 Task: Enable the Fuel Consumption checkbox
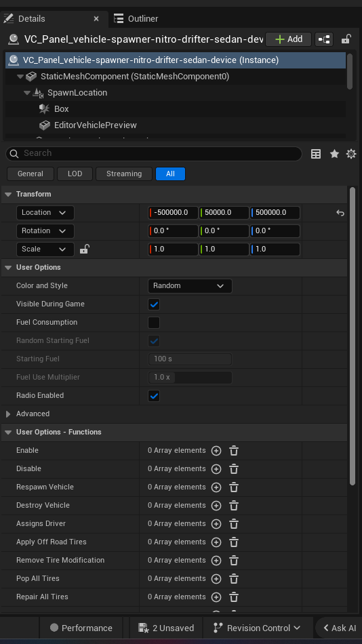pyautogui.click(x=154, y=323)
